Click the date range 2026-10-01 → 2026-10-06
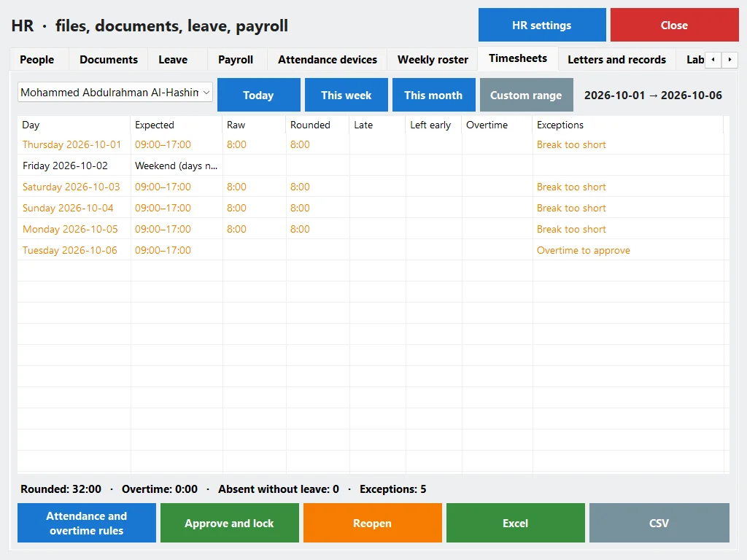Screen dimensions: 747x560 pyautogui.click(x=653, y=96)
